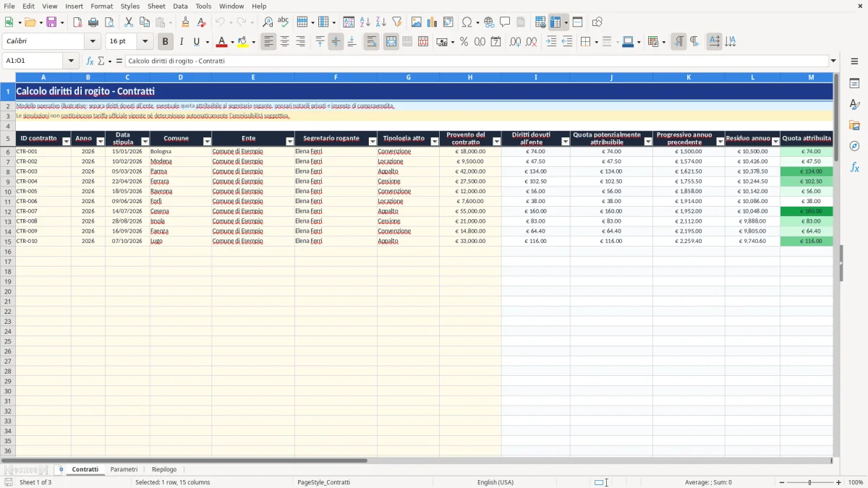Toggle Center Vertically alignment
868x488 pixels.
pos(336,42)
